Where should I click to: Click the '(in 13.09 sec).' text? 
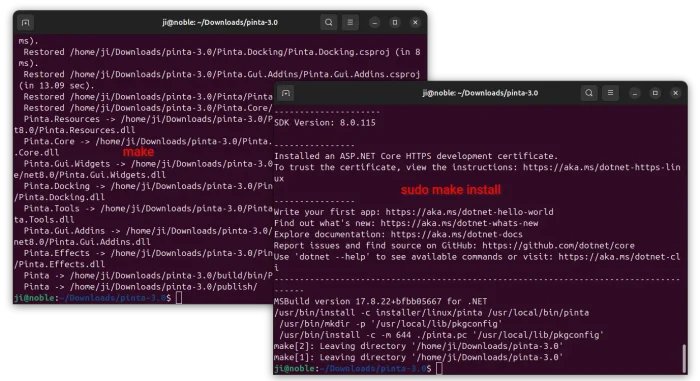[56, 86]
